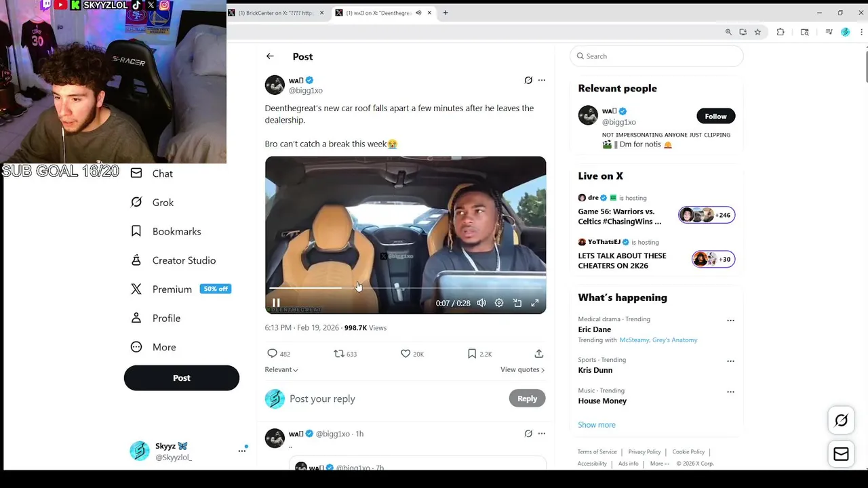Open Grok floating button at bottom right
Image resolution: width=868 pixels, height=488 pixels.
click(x=841, y=420)
